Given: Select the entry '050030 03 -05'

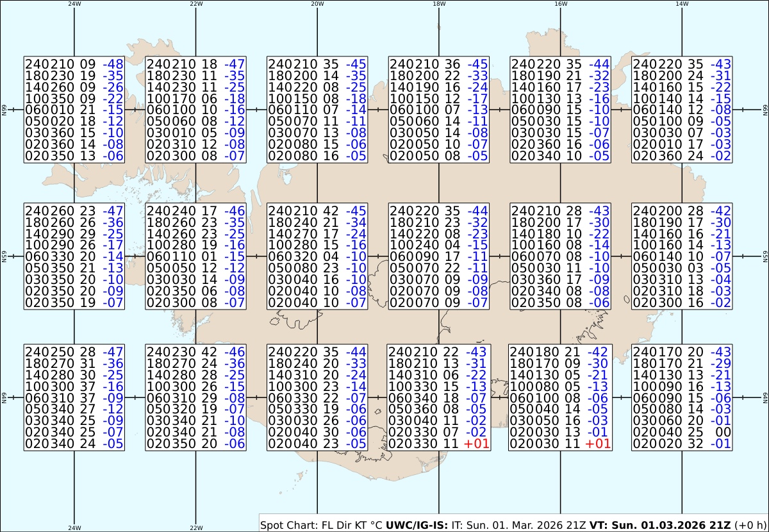Looking at the screenshot, I should [682, 268].
